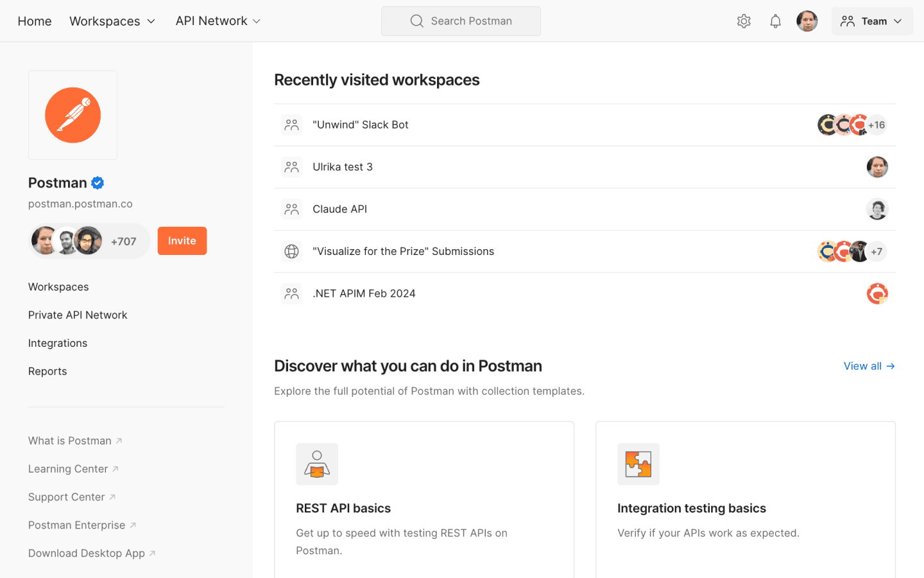Click arrow icon next to View all
The height and width of the screenshot is (578, 924).
(x=891, y=366)
